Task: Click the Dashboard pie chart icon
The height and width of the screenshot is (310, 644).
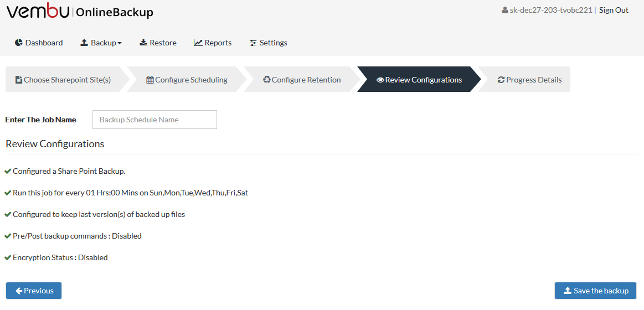Action: [x=18, y=43]
